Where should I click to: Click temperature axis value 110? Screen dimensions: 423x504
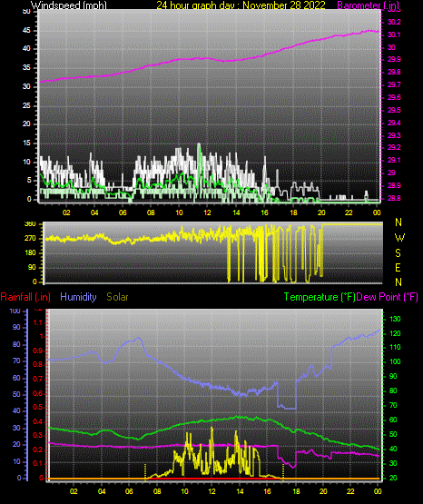click(x=395, y=348)
